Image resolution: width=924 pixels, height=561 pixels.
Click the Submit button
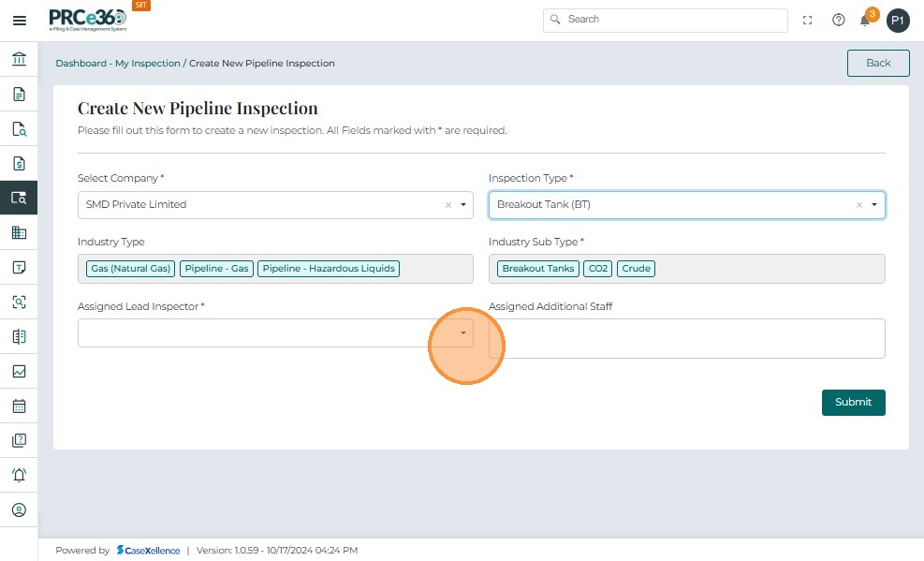click(853, 403)
